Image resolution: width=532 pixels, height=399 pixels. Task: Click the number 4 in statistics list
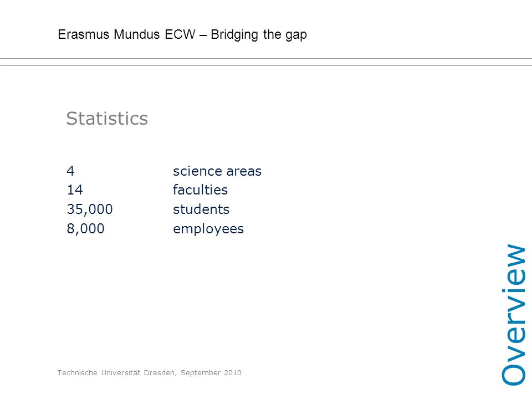click(x=70, y=171)
